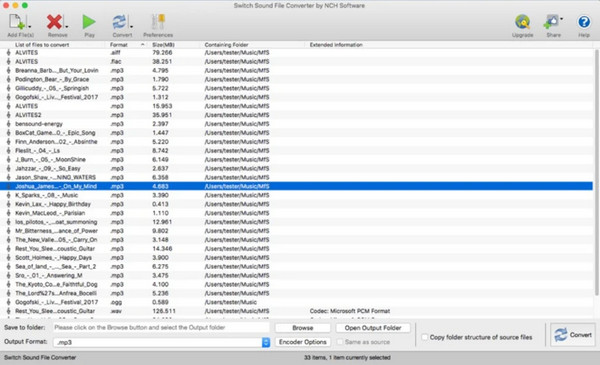Click the red Remove icon
This screenshot has height=365, width=600.
click(54, 22)
